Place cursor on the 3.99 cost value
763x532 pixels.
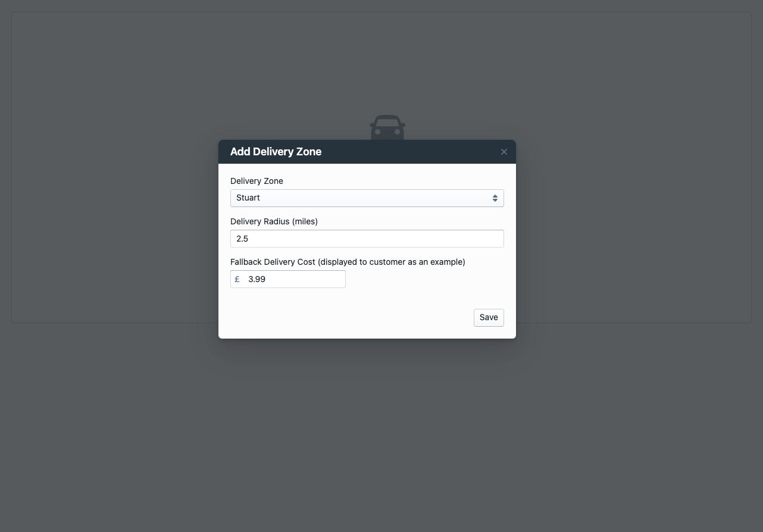(x=257, y=279)
